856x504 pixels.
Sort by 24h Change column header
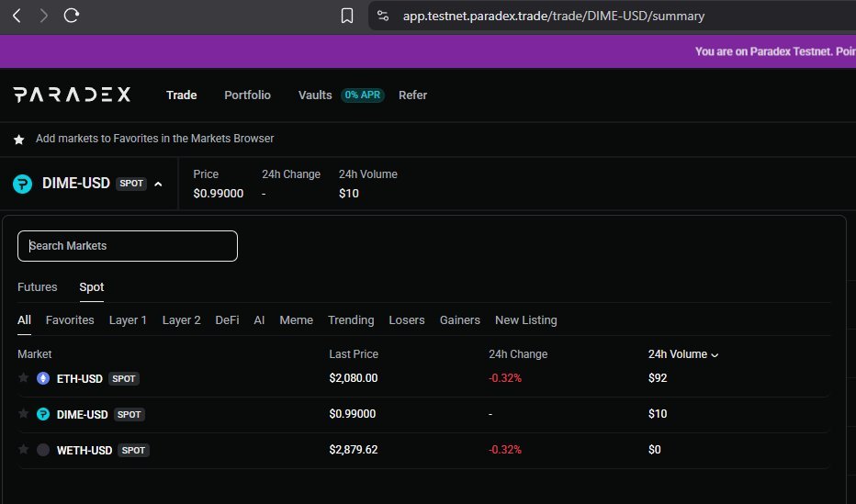518,354
